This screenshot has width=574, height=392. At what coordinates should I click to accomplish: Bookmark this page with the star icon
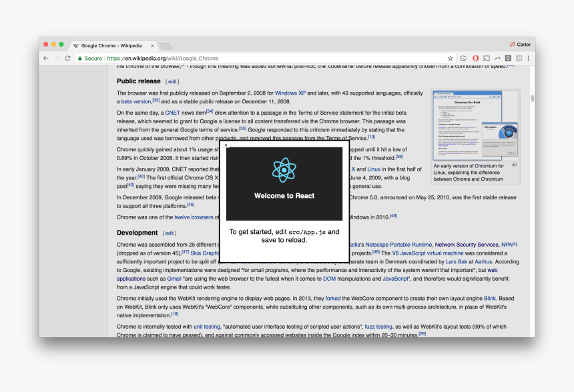point(451,58)
